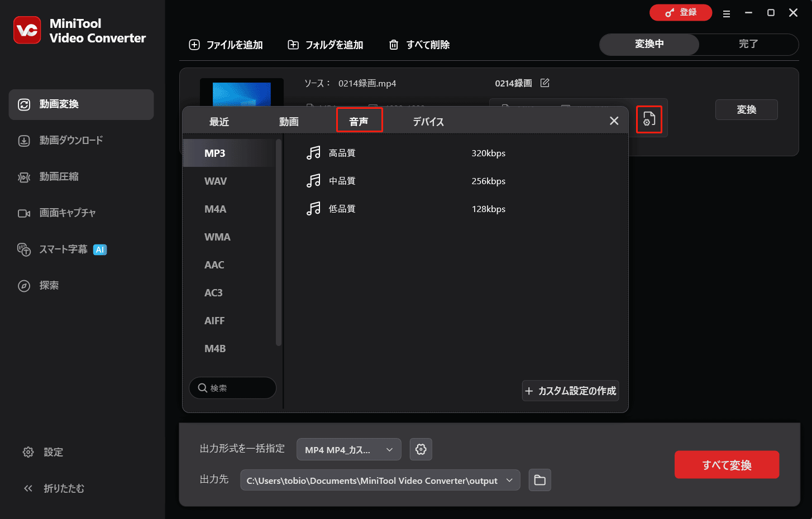
Task: Click inside the 検索 search field
Action: point(232,387)
